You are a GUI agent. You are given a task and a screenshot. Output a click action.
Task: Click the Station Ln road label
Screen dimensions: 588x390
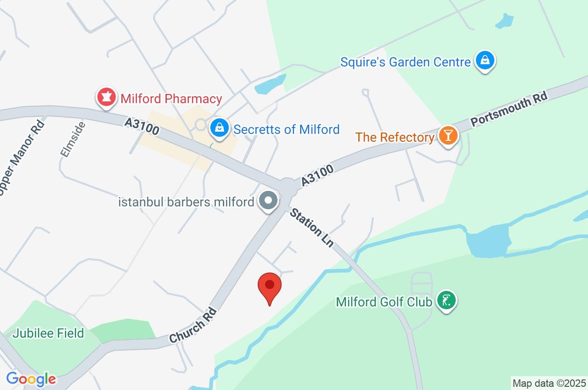311,228
